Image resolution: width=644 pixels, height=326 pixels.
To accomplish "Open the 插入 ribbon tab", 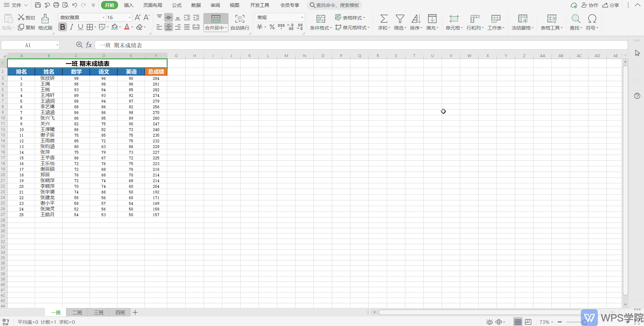I will tap(128, 5).
